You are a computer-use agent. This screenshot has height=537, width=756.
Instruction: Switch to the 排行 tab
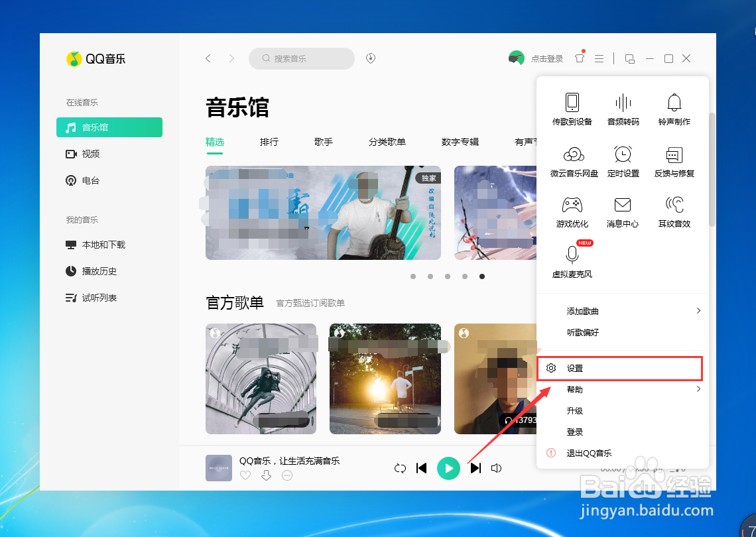[269, 141]
